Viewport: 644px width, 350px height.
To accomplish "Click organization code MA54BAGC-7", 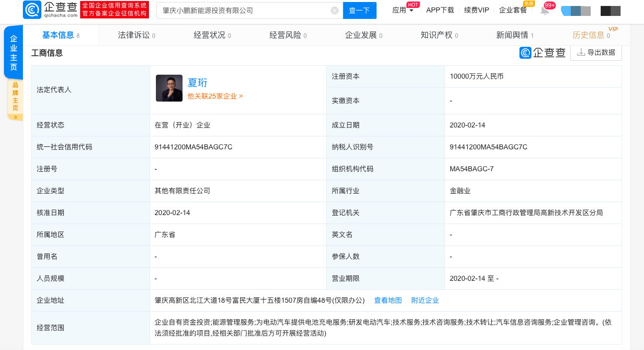I will pos(471,169).
